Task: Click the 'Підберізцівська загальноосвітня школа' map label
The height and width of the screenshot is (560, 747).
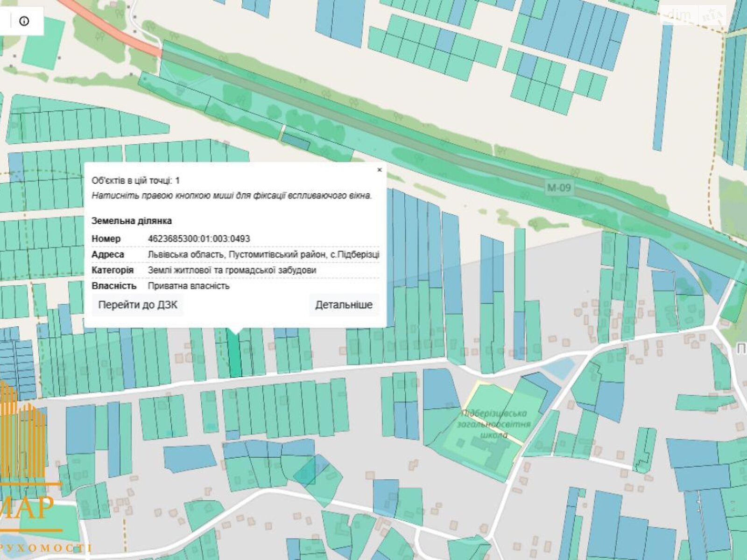Action: click(494, 424)
